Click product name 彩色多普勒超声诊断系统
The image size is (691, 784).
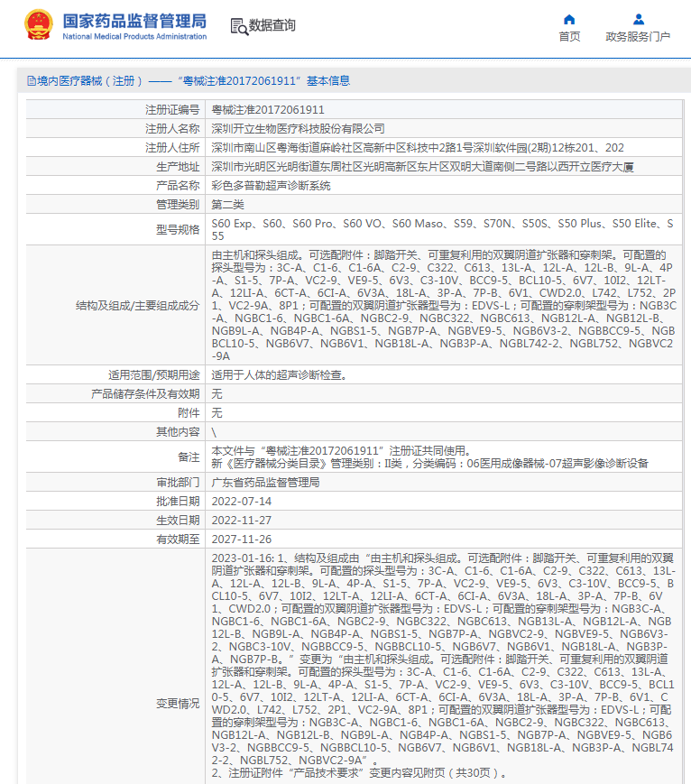pyautogui.click(x=271, y=186)
